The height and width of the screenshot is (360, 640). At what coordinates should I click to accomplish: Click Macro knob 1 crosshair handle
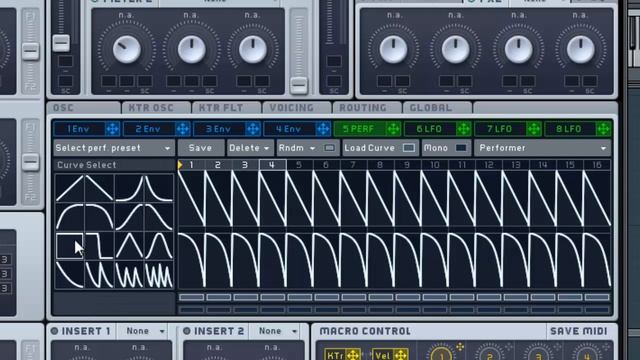(x=460, y=347)
